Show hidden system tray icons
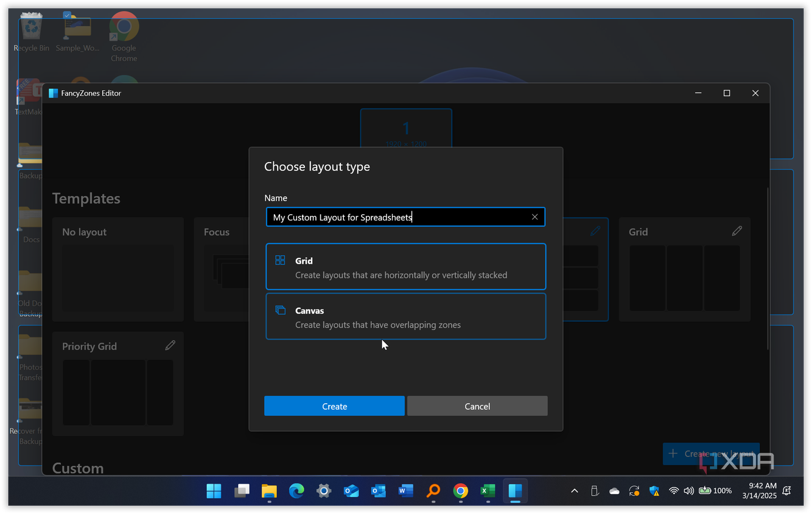The width and height of the screenshot is (812, 514). (574, 491)
